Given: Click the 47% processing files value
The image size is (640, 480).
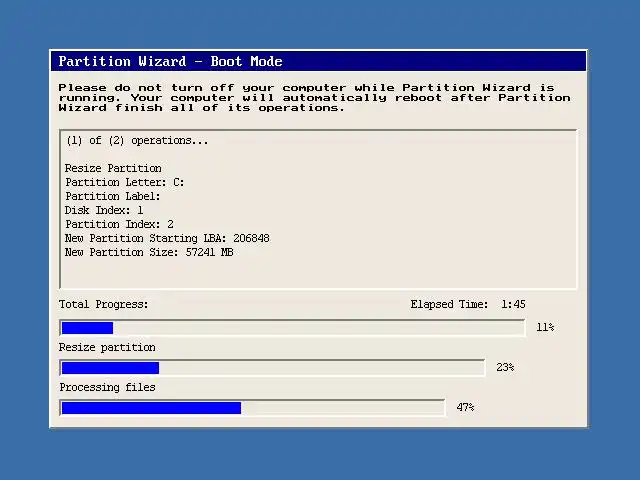Looking at the screenshot, I should [x=465, y=407].
